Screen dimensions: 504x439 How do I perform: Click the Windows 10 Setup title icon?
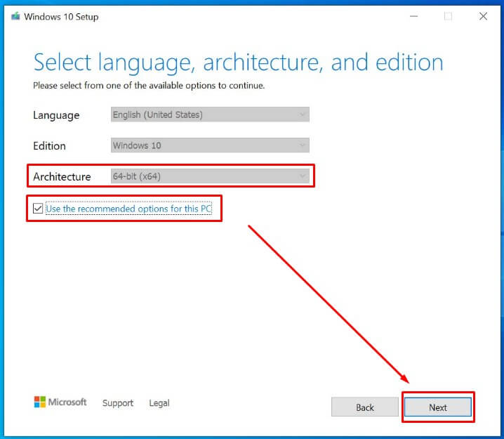pyautogui.click(x=15, y=16)
